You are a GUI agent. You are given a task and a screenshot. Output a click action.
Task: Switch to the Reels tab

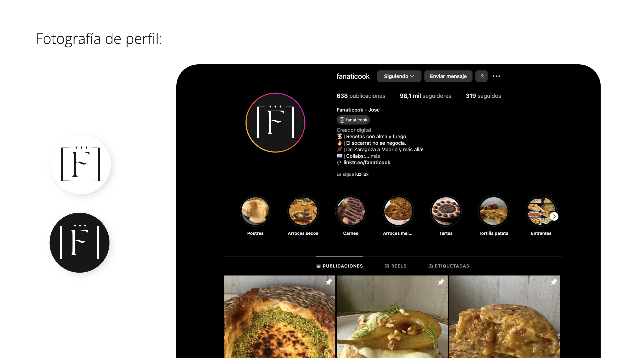[395, 266]
